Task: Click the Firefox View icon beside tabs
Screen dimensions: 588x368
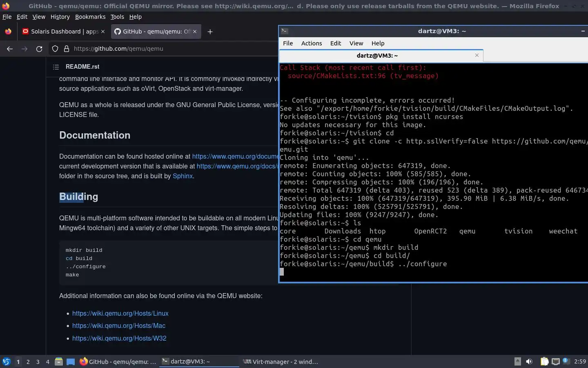Action: tap(8, 31)
